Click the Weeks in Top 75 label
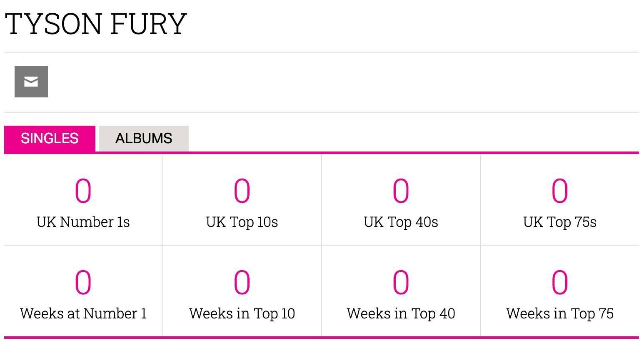This screenshot has width=644, height=348. tap(560, 313)
